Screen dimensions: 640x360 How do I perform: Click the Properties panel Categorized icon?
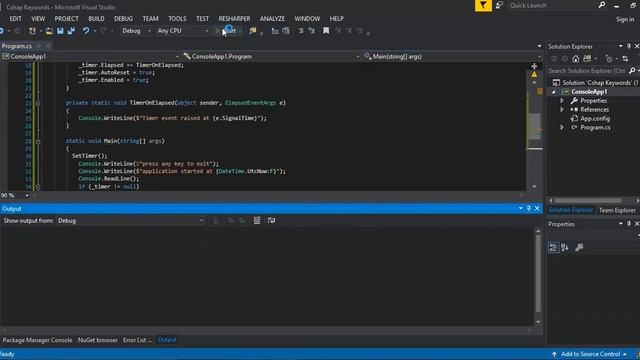(x=553, y=248)
